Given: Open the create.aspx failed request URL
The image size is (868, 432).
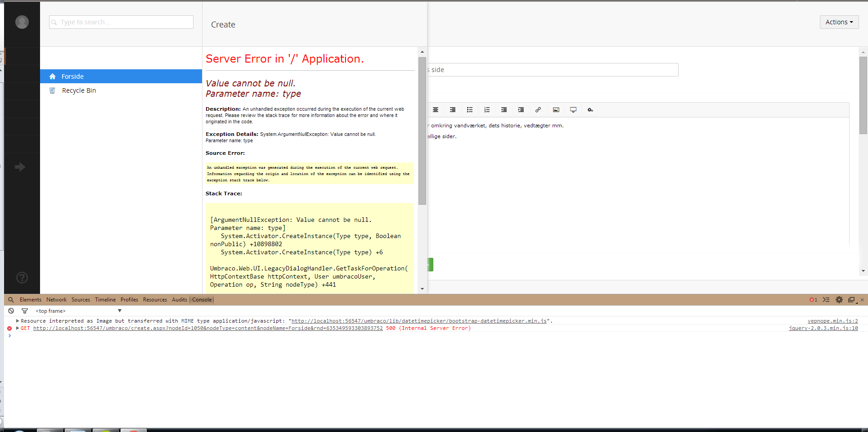Looking at the screenshot, I should coord(208,328).
